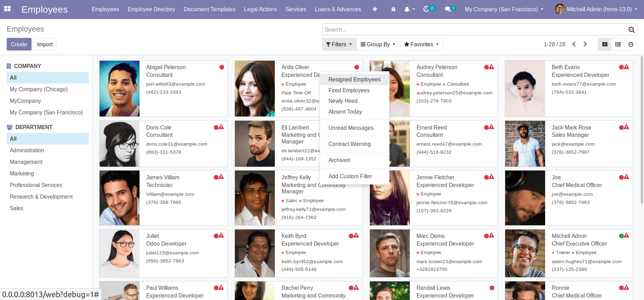Viewport: 644px width, 300px height.
Task: Open the apps grid menu icon
Action: [x=7, y=9]
